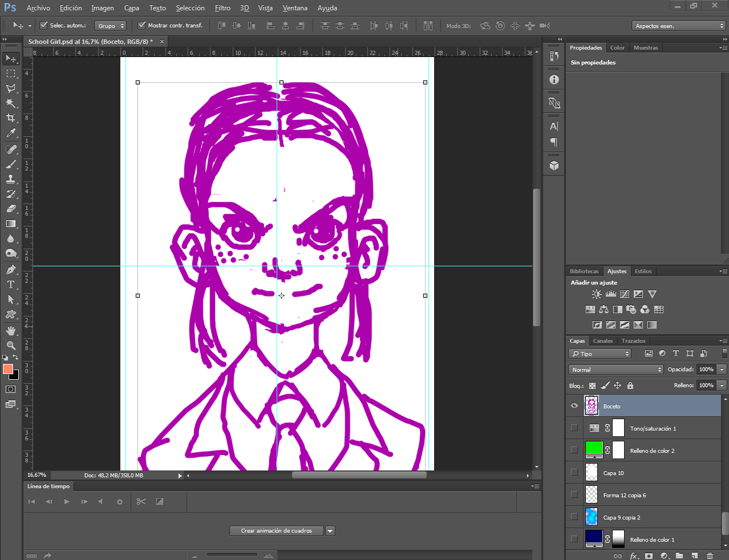This screenshot has height=560, width=729.
Task: Select the Crop tool
Action: click(x=11, y=118)
